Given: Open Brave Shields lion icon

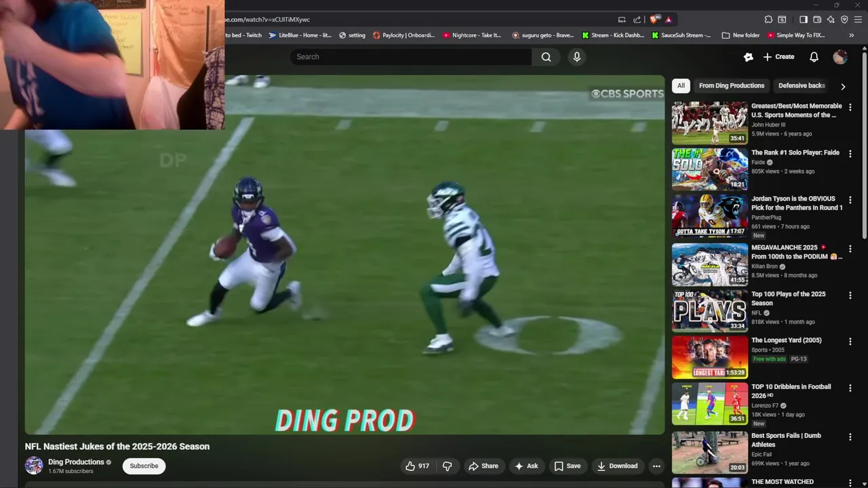Looking at the screenshot, I should pos(654,20).
